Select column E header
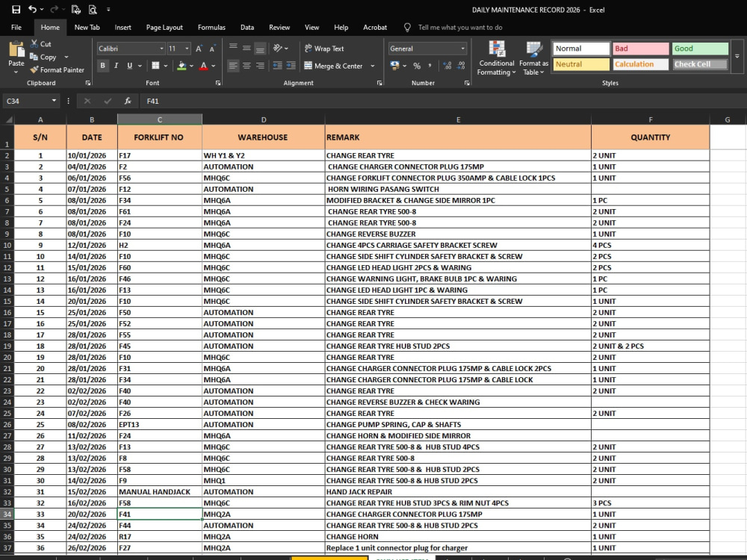Screen dimensions: 747x560 coord(458,119)
